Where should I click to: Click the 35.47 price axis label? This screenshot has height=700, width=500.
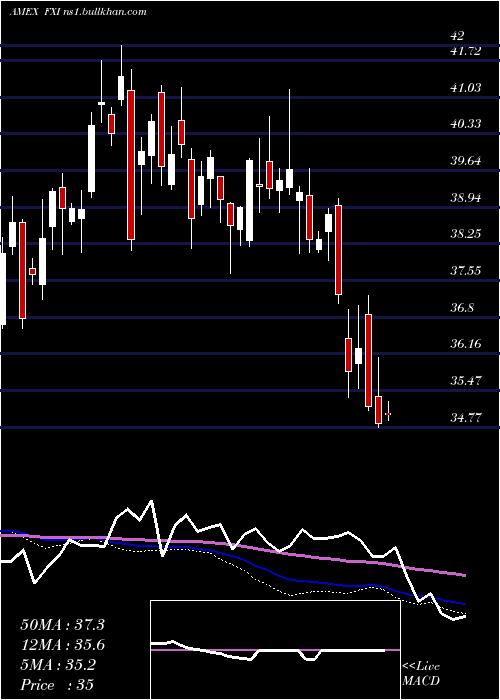point(466,381)
